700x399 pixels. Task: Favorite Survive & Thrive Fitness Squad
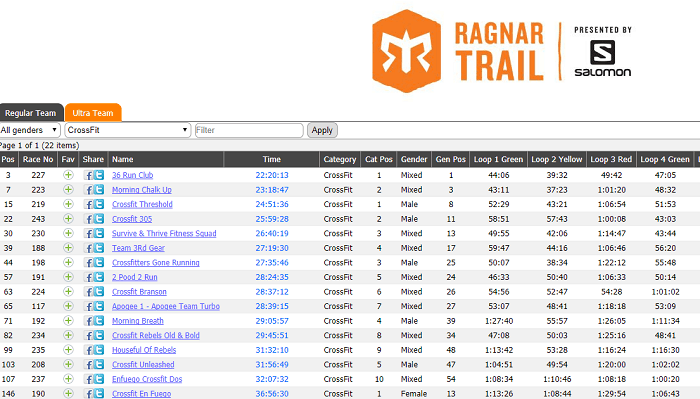(68, 233)
